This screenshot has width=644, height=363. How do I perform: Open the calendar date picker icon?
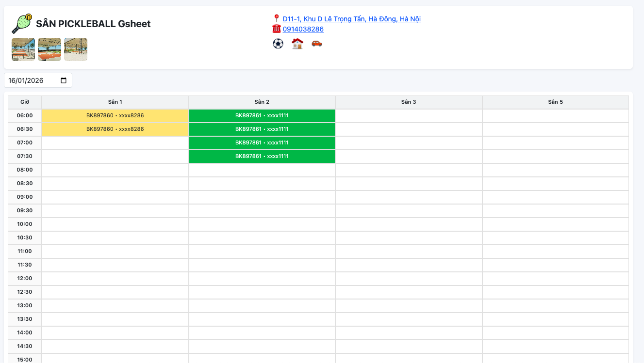coord(64,80)
